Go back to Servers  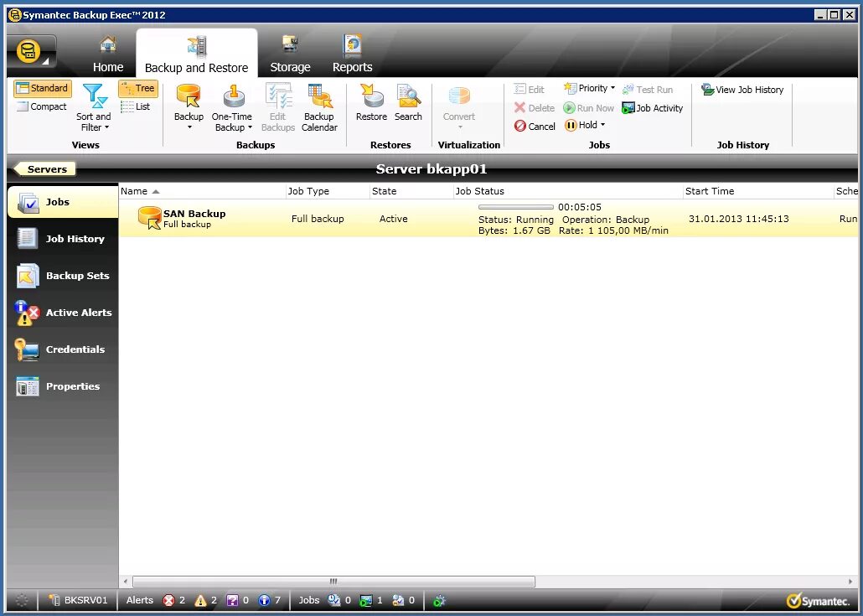click(x=44, y=169)
